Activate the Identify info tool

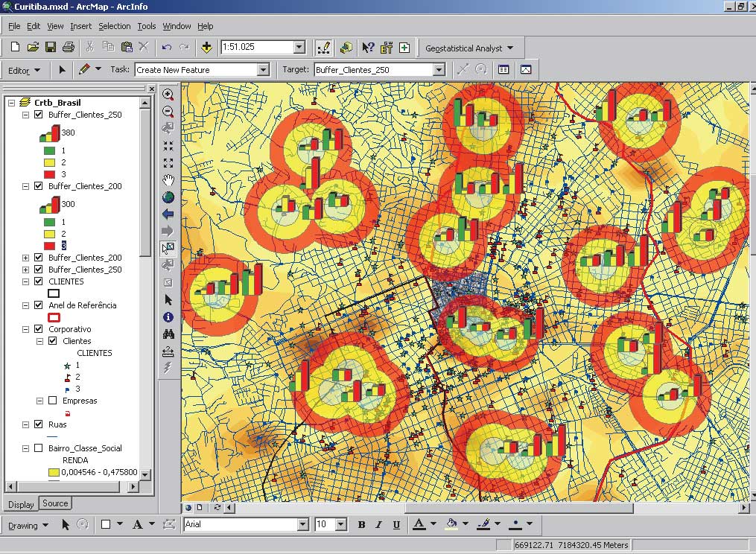[168, 317]
